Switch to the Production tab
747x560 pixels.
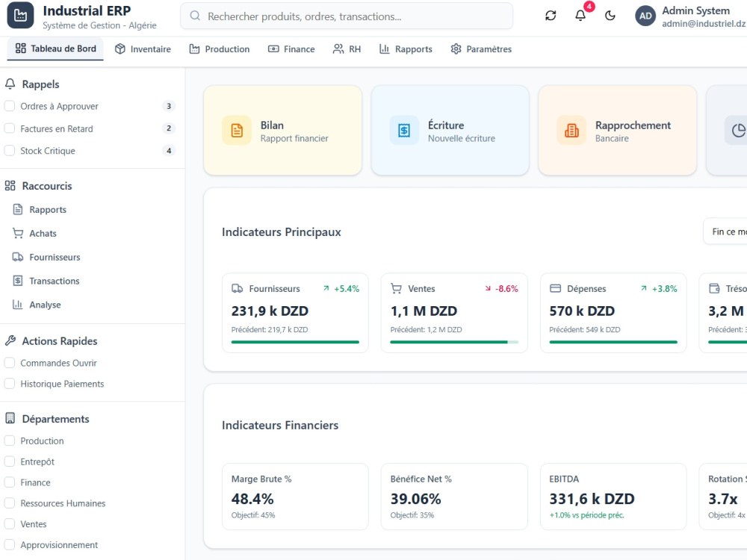tap(220, 49)
